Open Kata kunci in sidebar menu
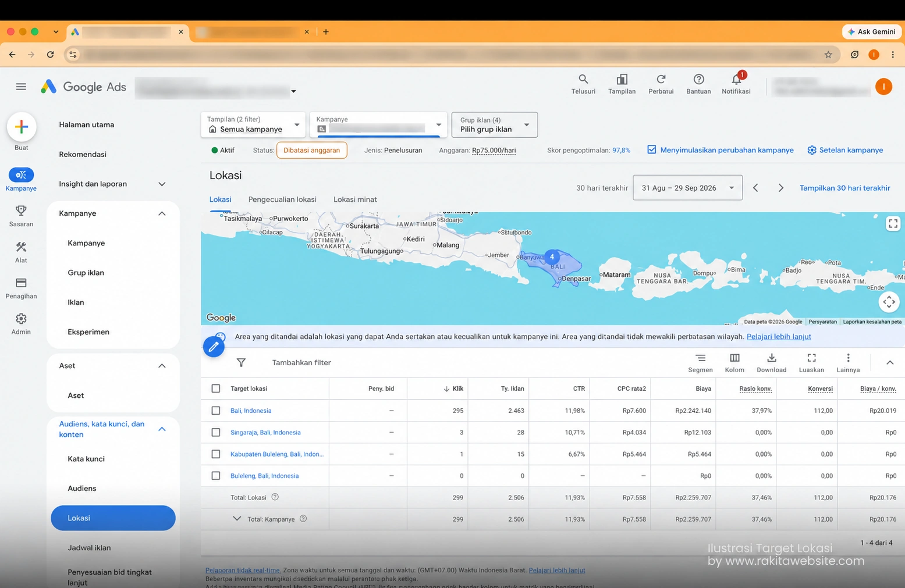Screen dimensions: 905x588 pyautogui.click(x=86, y=459)
